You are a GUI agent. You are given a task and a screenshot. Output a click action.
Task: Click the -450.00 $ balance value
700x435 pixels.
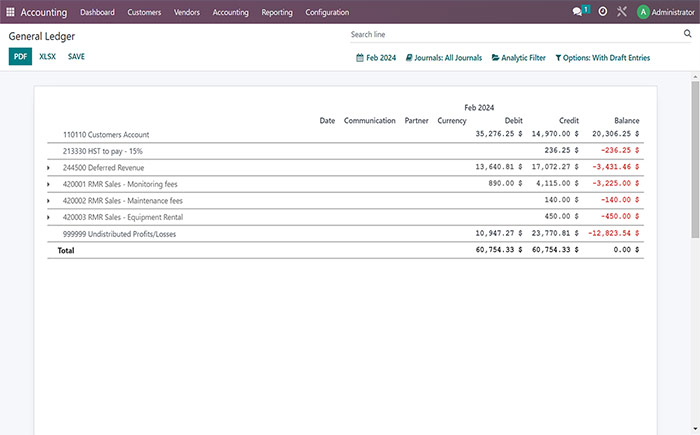tap(620, 216)
